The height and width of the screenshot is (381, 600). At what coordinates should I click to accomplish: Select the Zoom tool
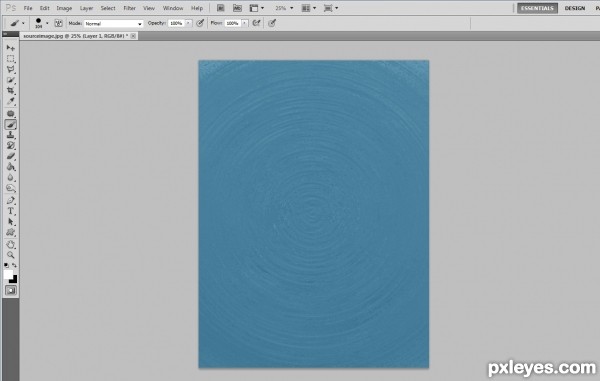point(11,255)
